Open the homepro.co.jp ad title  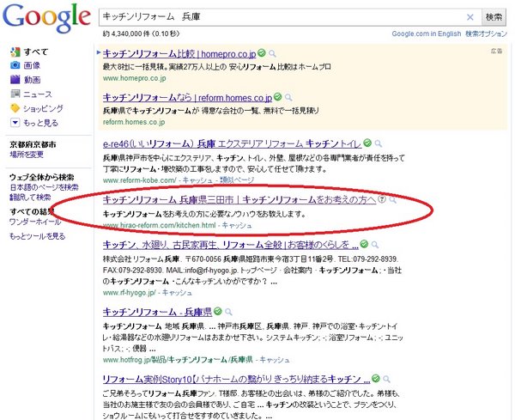179,53
